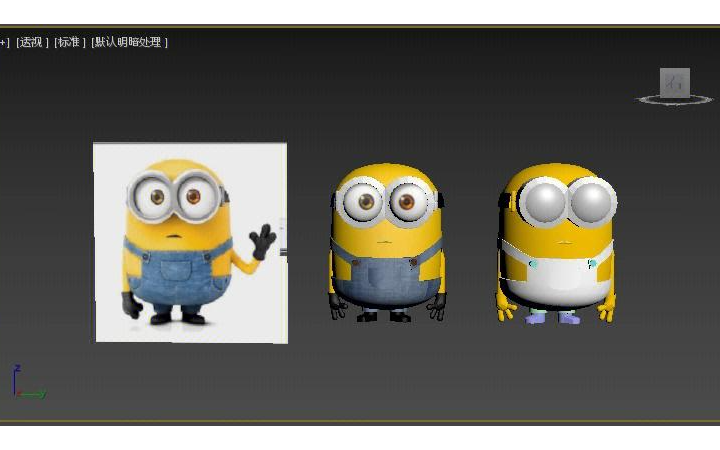
Task: Click the XYZ axis gizmo in the viewport corner
Action: 28,382
